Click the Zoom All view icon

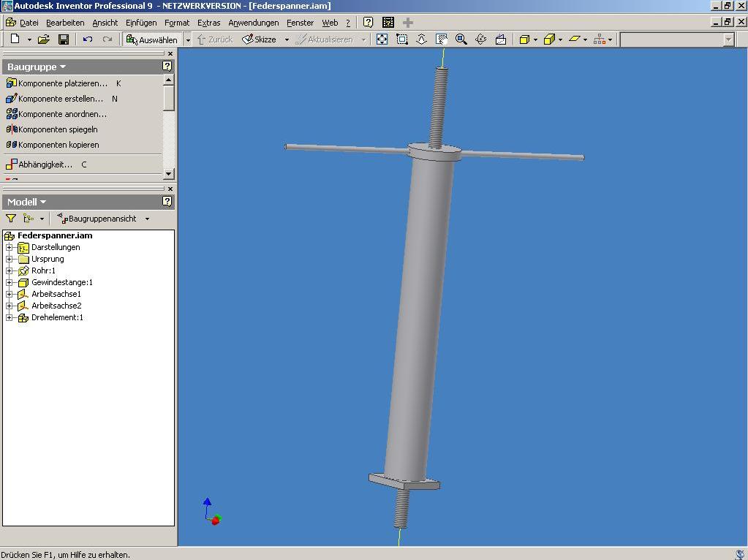click(382, 39)
